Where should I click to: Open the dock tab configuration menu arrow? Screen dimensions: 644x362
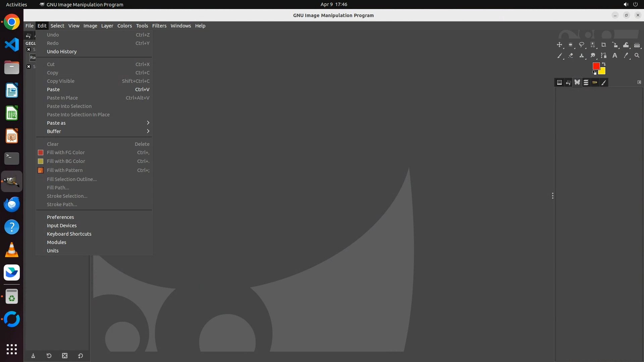point(639,82)
